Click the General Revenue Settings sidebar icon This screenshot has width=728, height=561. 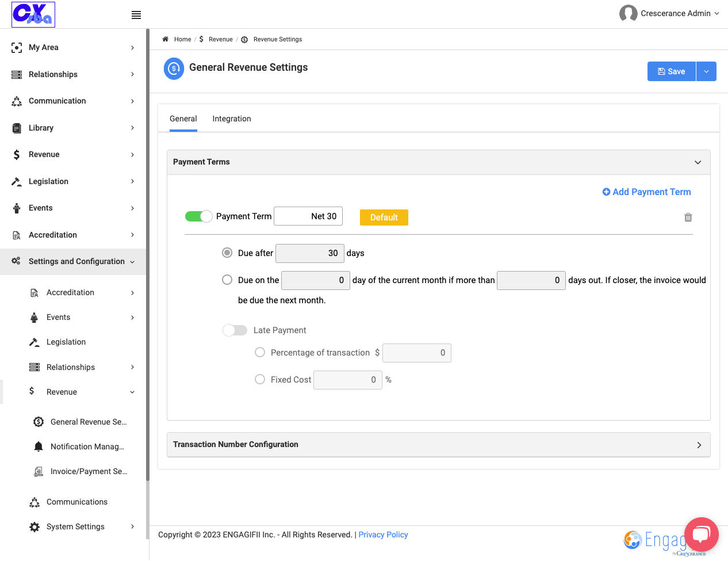[39, 422]
